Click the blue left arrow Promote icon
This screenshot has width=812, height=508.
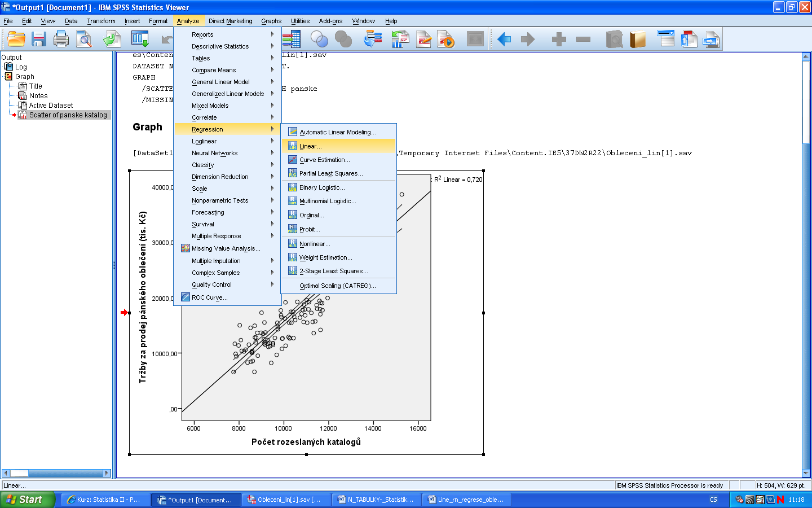click(504, 39)
